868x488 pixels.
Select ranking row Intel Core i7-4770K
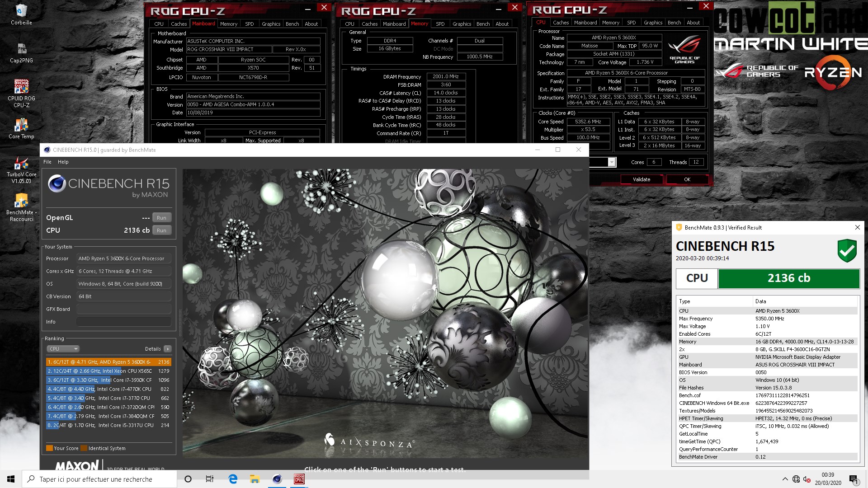(108, 389)
